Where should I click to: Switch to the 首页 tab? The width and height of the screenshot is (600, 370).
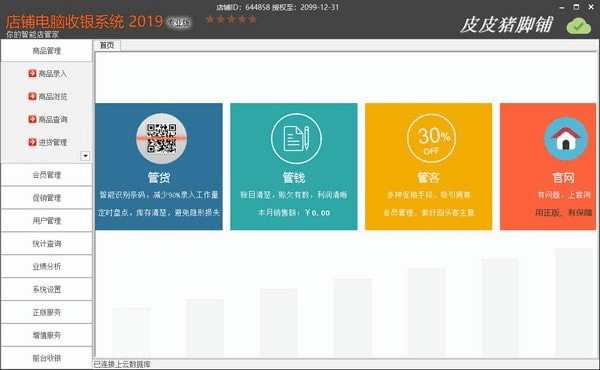point(107,46)
